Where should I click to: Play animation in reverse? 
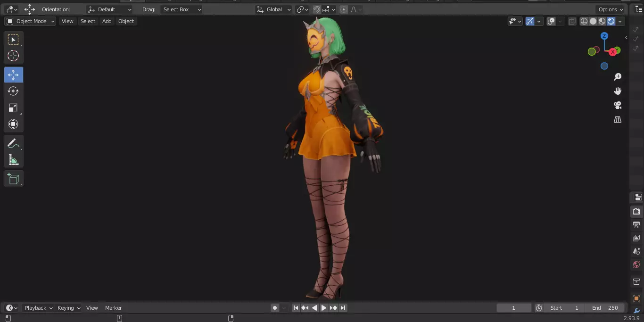coord(314,308)
